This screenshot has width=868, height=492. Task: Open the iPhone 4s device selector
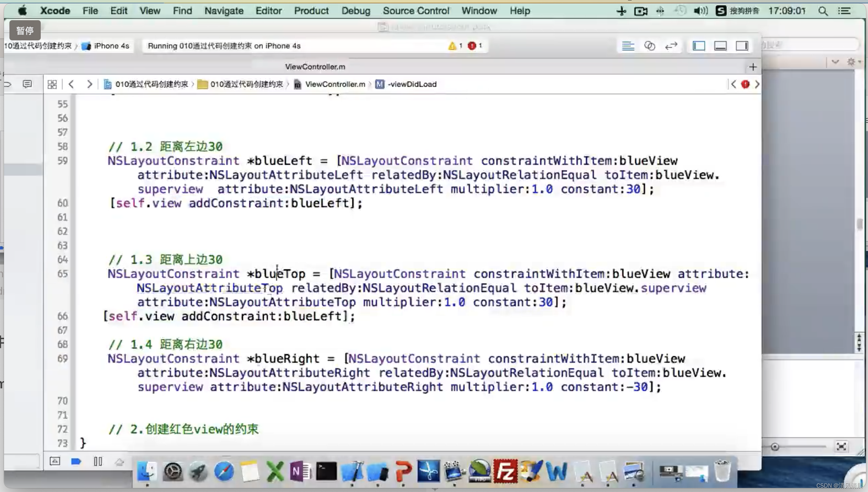(x=111, y=46)
